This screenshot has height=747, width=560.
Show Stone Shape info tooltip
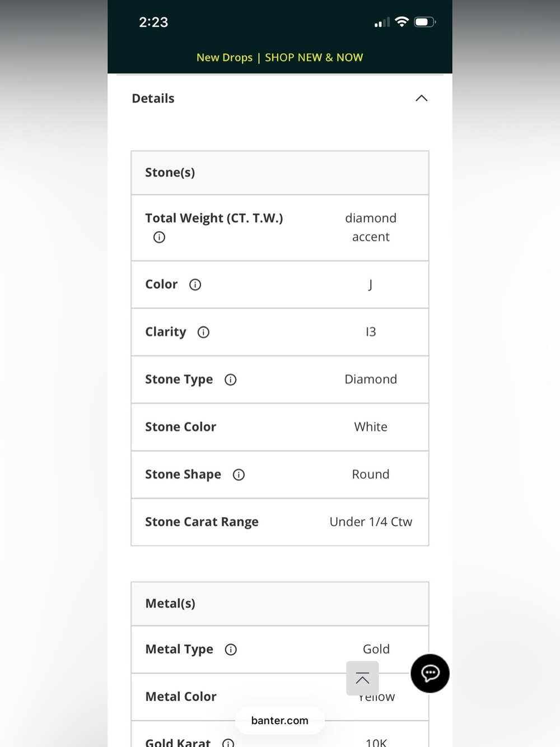click(x=239, y=475)
